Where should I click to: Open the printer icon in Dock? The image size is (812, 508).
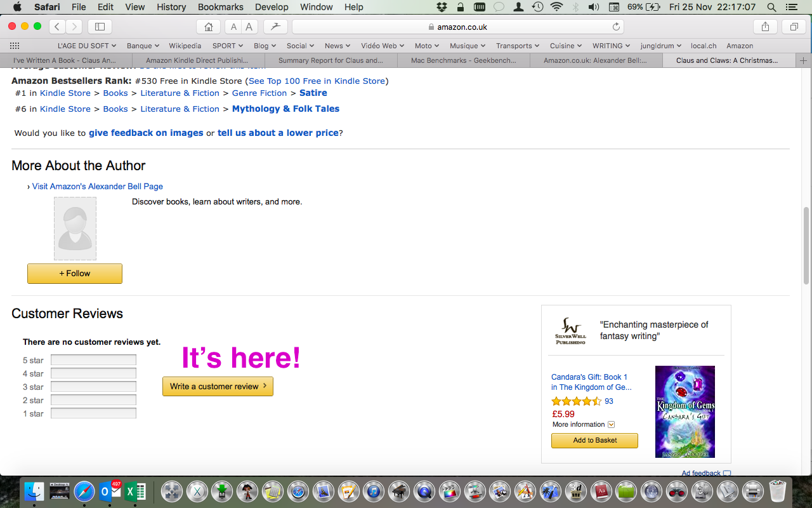pyautogui.click(x=752, y=491)
